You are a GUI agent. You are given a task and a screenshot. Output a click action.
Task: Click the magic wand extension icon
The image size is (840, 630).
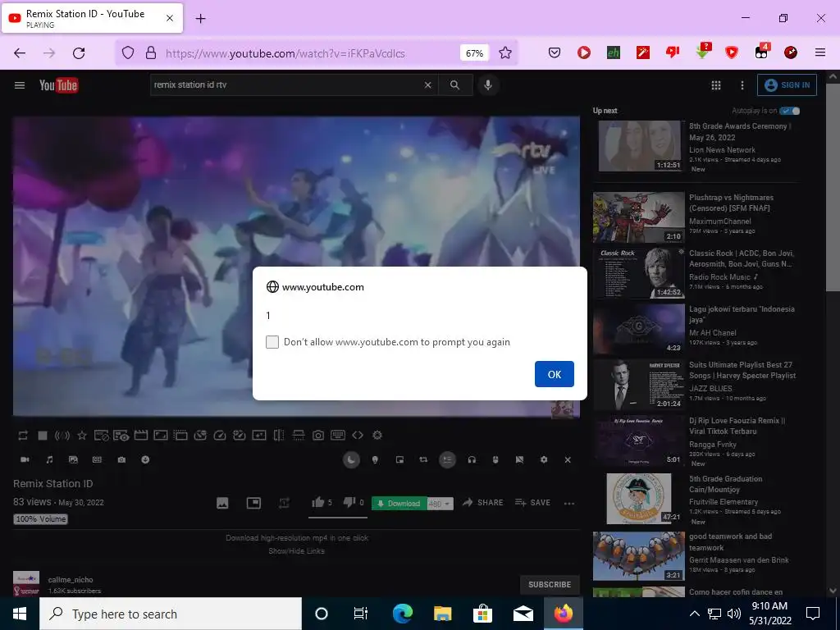[x=643, y=52]
